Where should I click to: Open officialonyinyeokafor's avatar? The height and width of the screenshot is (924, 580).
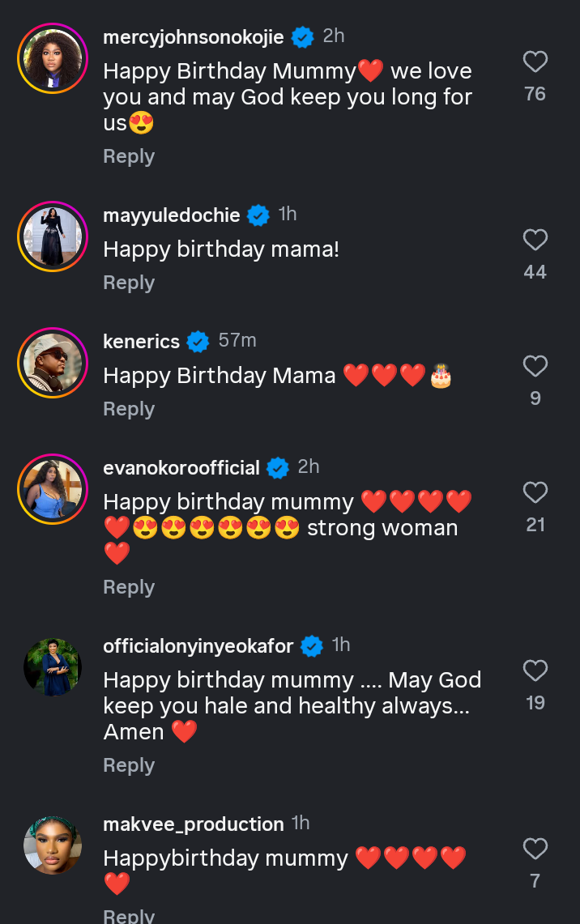coord(53,667)
